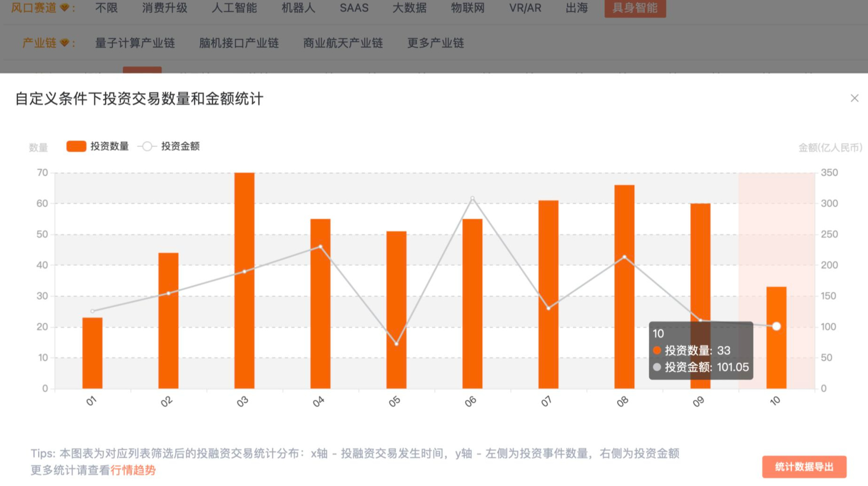Image resolution: width=868 pixels, height=486 pixels.
Task: Pick the SAAS track filter
Action: tap(354, 8)
